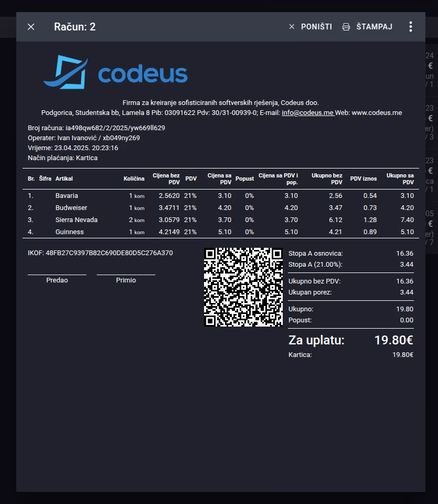Select the Sierra Nevada item name
The image size is (438, 504).
coord(77,220)
